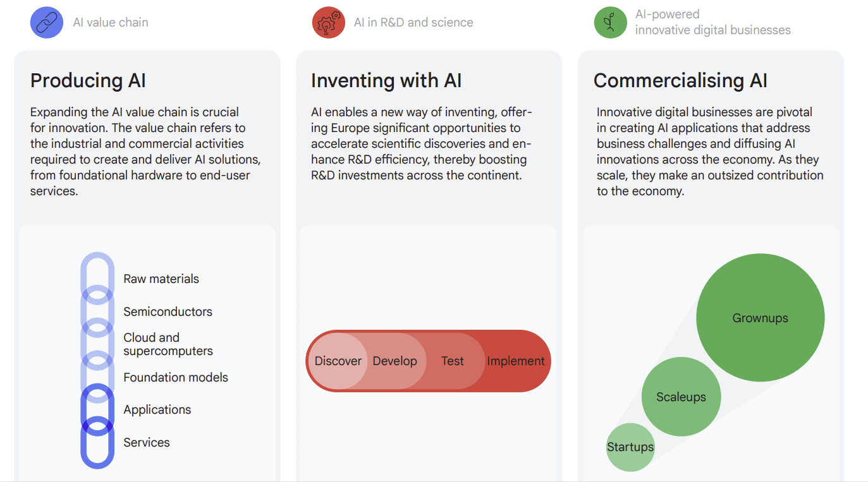Select the Discover stage pill
Screen dimensions: 868x482
click(x=338, y=361)
